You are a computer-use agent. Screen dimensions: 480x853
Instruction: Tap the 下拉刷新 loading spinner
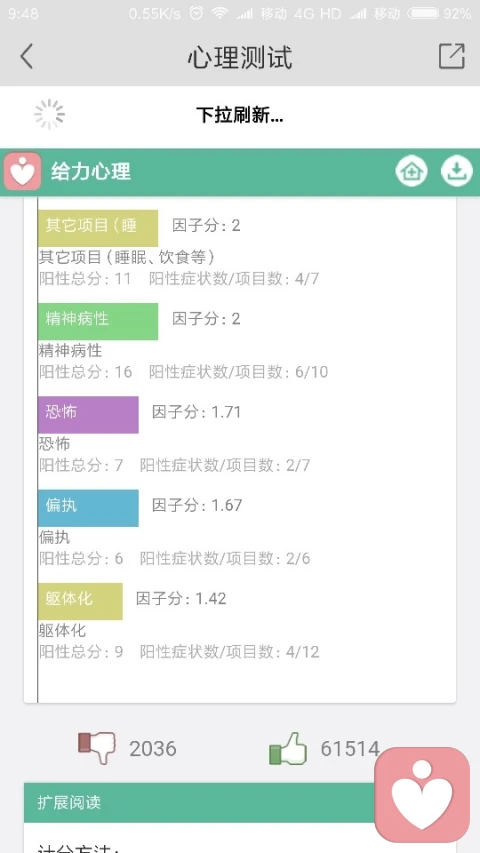point(50,114)
